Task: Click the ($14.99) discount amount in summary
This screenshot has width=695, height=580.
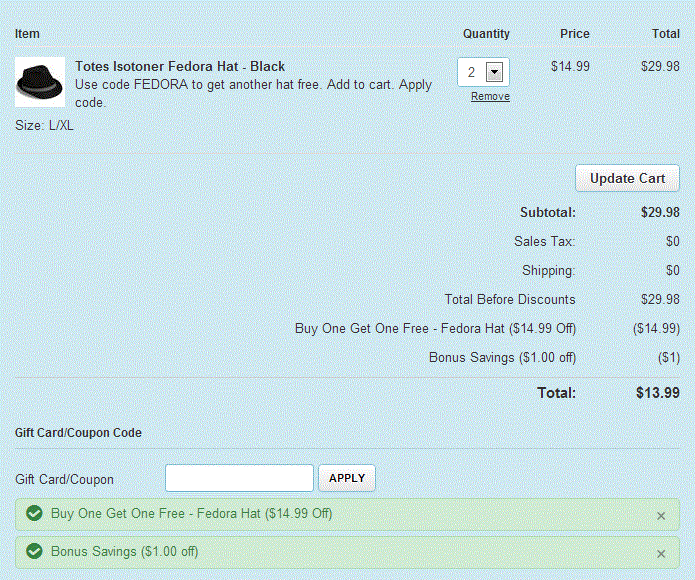Action: [656, 328]
